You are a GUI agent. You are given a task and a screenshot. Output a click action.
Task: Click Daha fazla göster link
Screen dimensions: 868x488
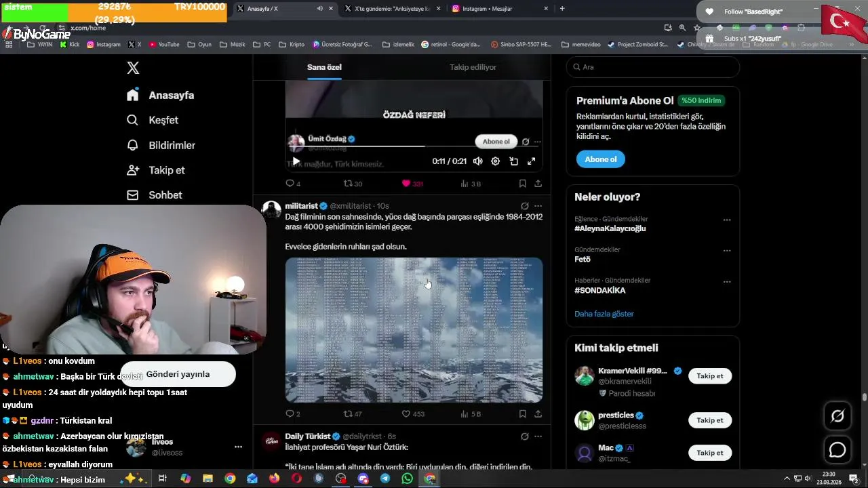click(x=604, y=314)
